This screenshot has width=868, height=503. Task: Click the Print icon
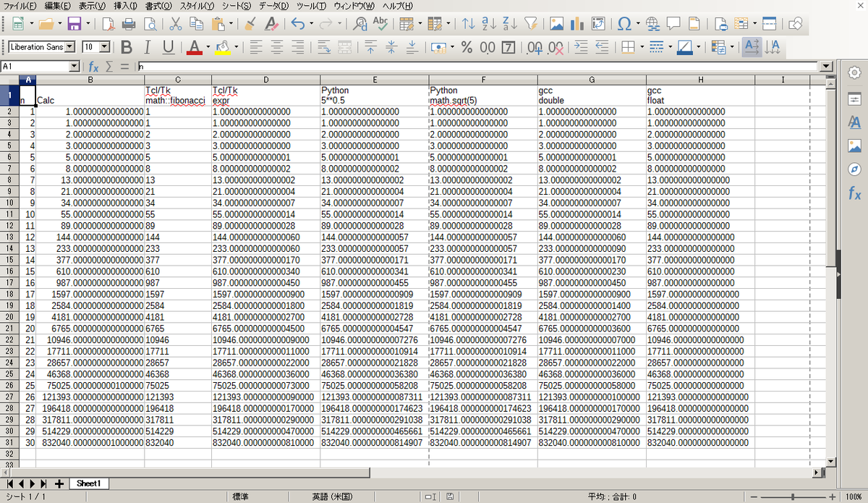129,24
